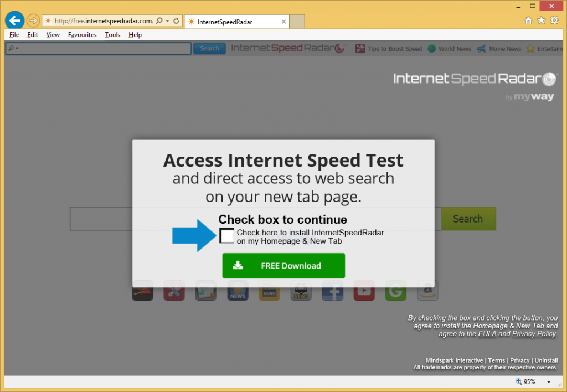Check the install InternetSpeedRadar checkbox
The height and width of the screenshot is (392, 567).
[x=227, y=236]
